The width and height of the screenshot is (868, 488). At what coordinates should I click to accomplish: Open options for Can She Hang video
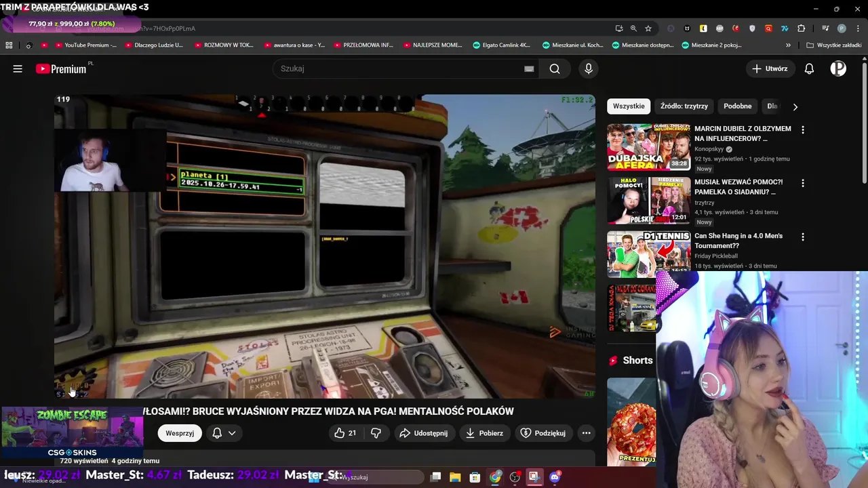803,237
